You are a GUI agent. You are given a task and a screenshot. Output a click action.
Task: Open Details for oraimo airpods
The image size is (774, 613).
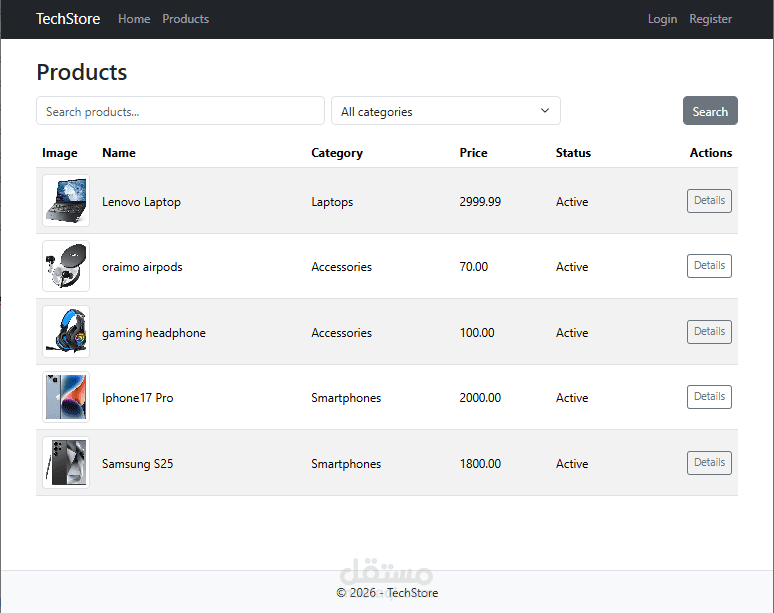(709, 266)
